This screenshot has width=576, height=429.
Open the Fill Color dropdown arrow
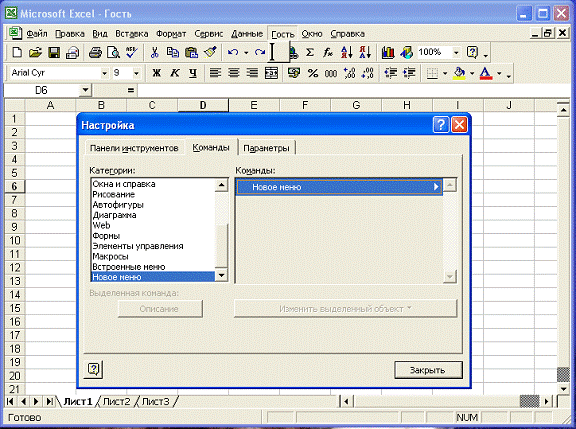pos(472,73)
